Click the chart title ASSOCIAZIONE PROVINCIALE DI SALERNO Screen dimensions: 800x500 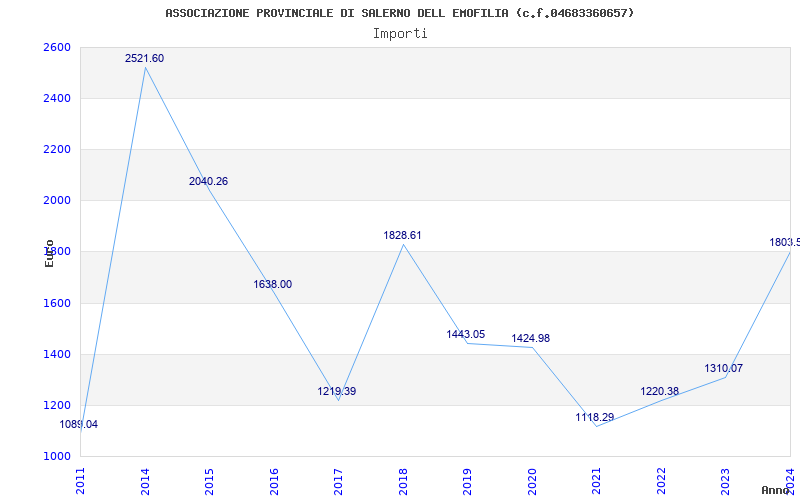(x=399, y=13)
